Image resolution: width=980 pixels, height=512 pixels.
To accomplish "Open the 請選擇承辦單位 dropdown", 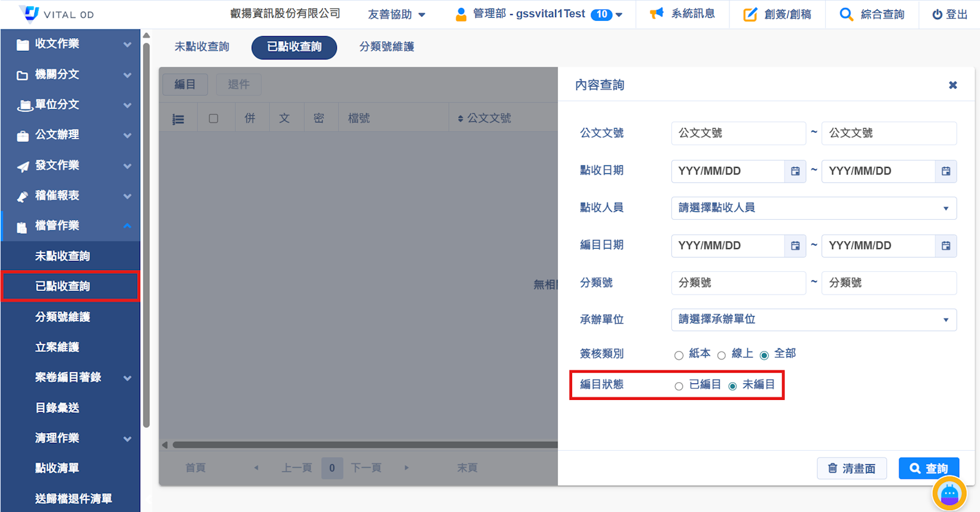I will pos(813,320).
